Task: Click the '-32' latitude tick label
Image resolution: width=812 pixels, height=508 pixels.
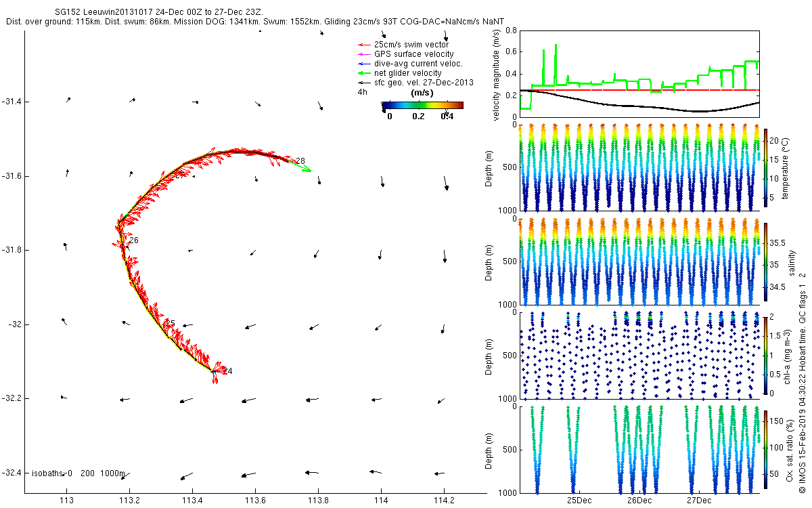Action: (x=15, y=324)
